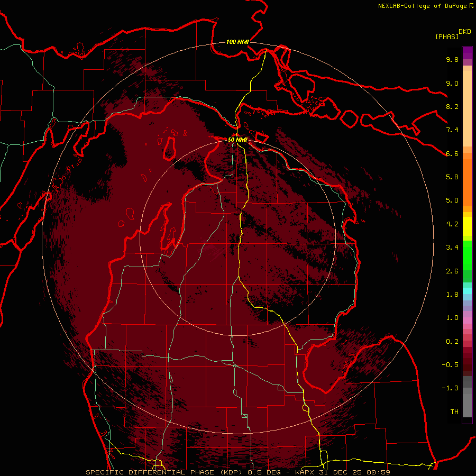Select the 4.2 legend value
Viewport: 476px width, 476px height.
pyautogui.click(x=452, y=224)
